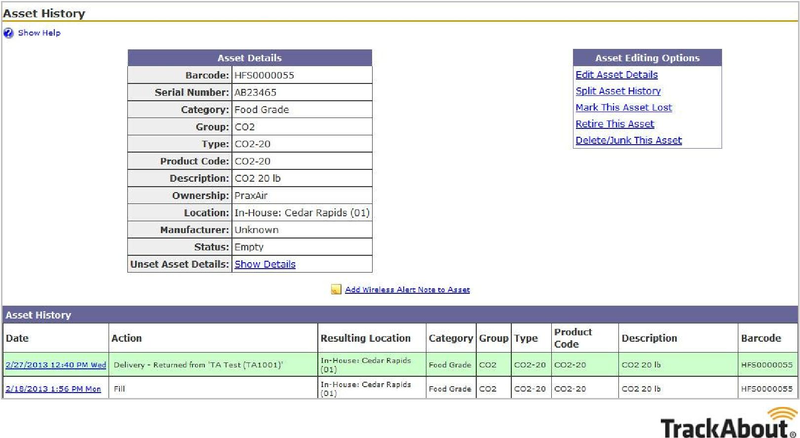Viewport: 800px width, 438px height.
Task: Click the Food Grade category value in Asset Details
Action: pyautogui.click(x=261, y=110)
